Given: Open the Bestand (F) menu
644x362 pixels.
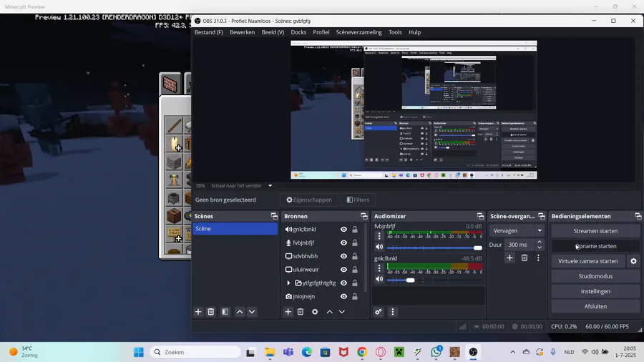Looking at the screenshot, I should pos(209,32).
